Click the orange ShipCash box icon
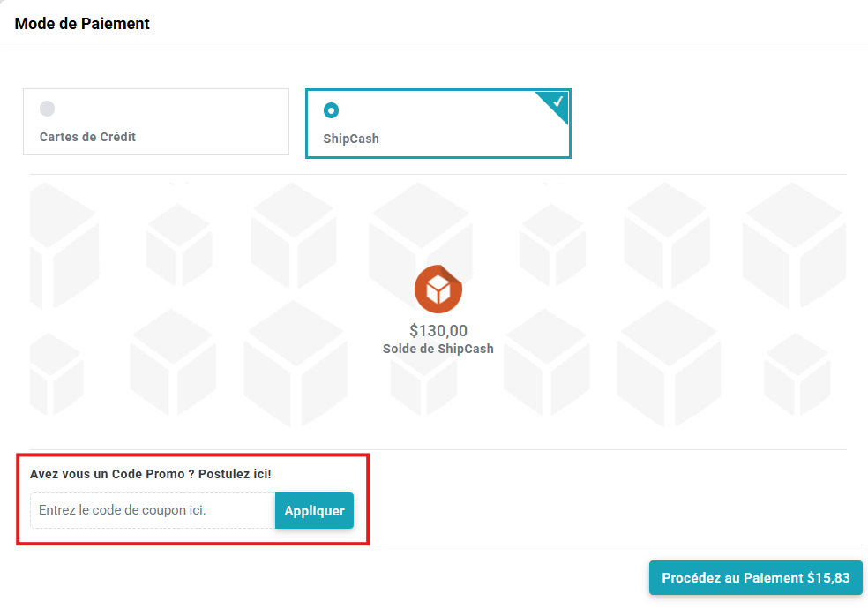 click(x=438, y=289)
